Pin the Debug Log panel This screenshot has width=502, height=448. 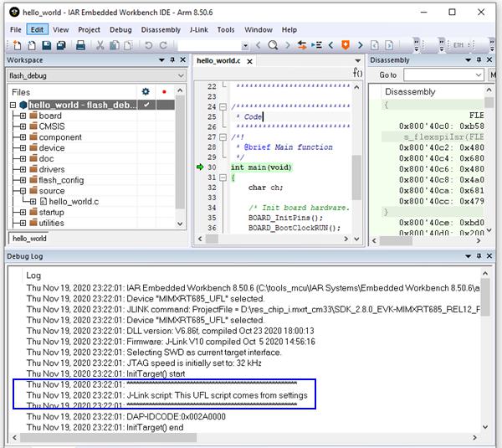(479, 256)
